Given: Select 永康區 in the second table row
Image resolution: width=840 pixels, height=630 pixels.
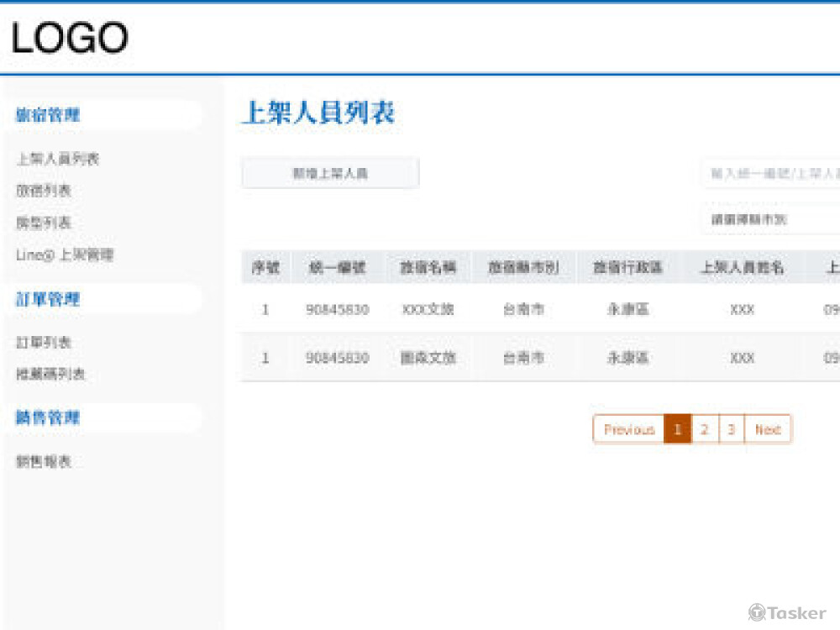Looking at the screenshot, I should [627, 357].
